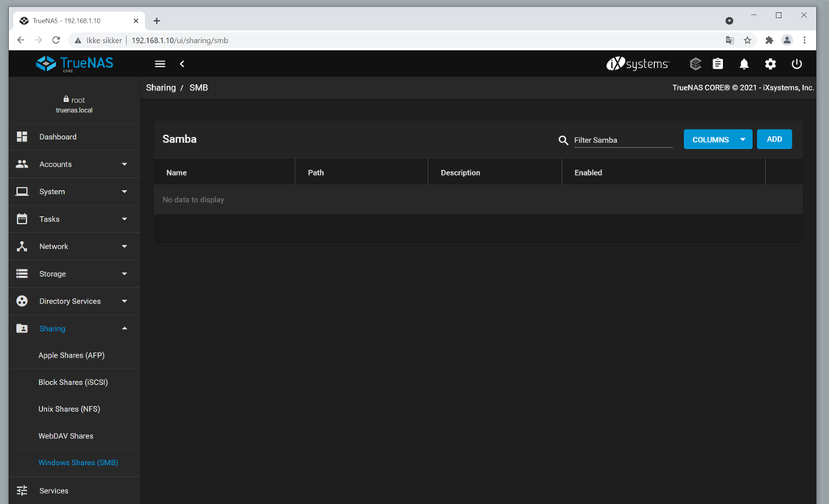This screenshot has height=504, width=829.
Task: Open the COLUMNS dropdown button
Action: (717, 138)
